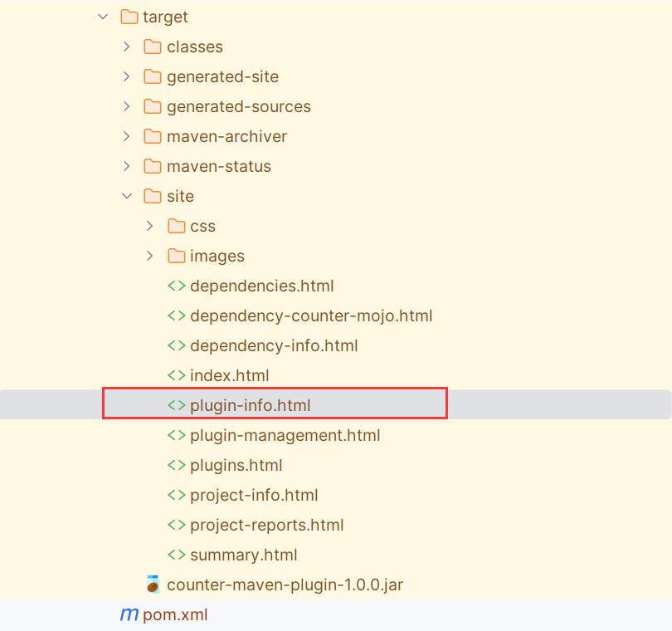Click the folder icon of generated-sources
Image resolution: width=672 pixels, height=631 pixels.
(153, 106)
